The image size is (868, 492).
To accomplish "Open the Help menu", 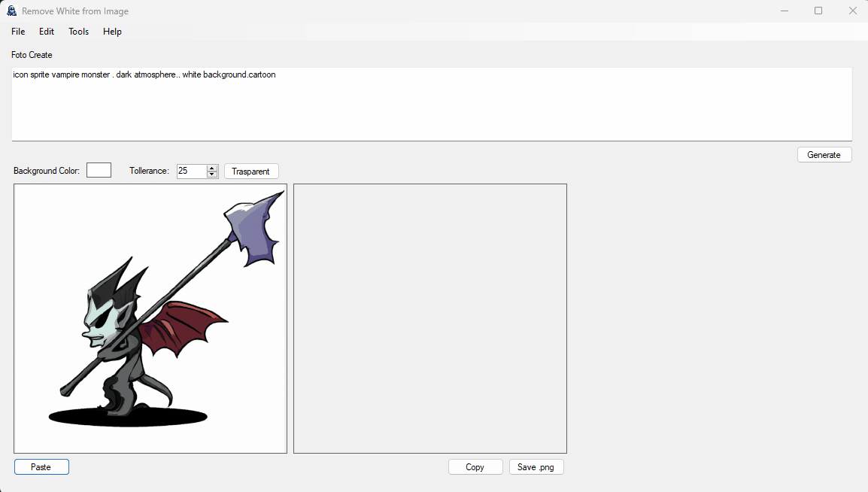I will click(112, 32).
